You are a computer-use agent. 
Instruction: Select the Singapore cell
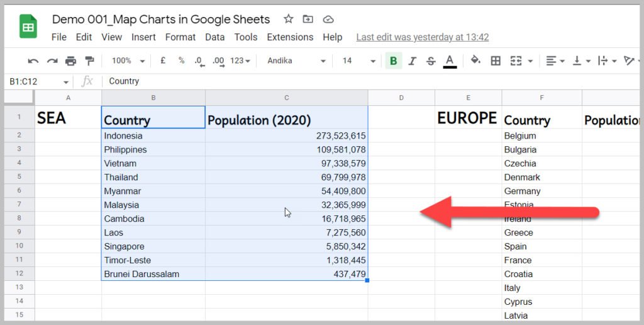coord(153,246)
